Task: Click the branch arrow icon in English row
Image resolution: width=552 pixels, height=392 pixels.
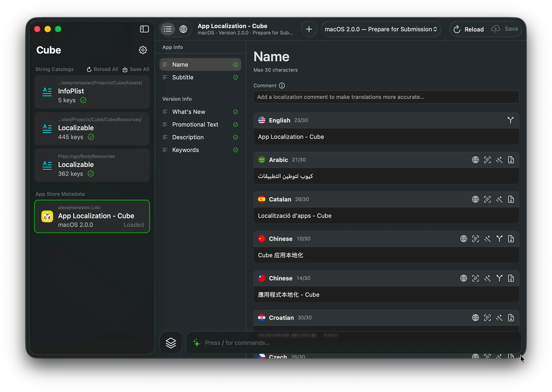Action: click(x=510, y=120)
